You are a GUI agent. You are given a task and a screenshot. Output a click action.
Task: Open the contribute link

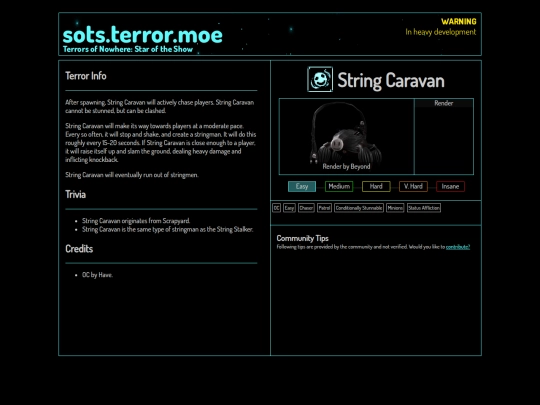tap(458, 247)
